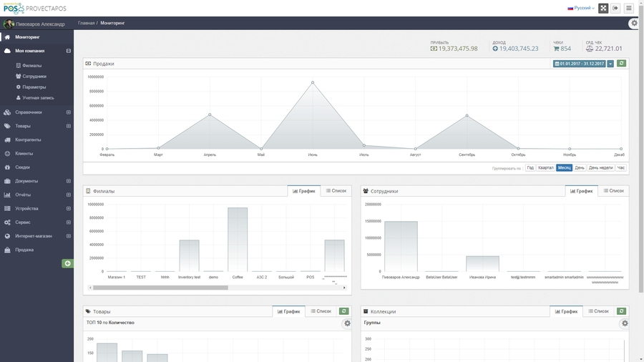Collapse sidebar with green arrow button
Viewport: 644px width, 362px height.
point(67,264)
